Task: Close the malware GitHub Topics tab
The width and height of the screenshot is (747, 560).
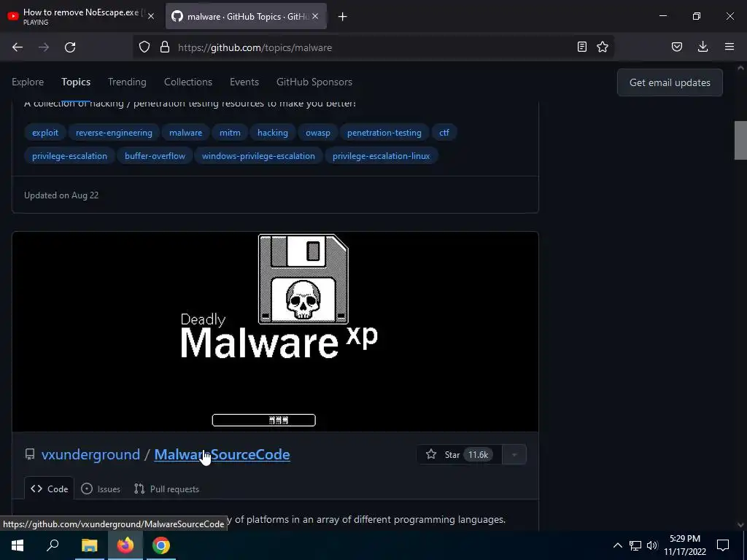Action: click(x=315, y=16)
